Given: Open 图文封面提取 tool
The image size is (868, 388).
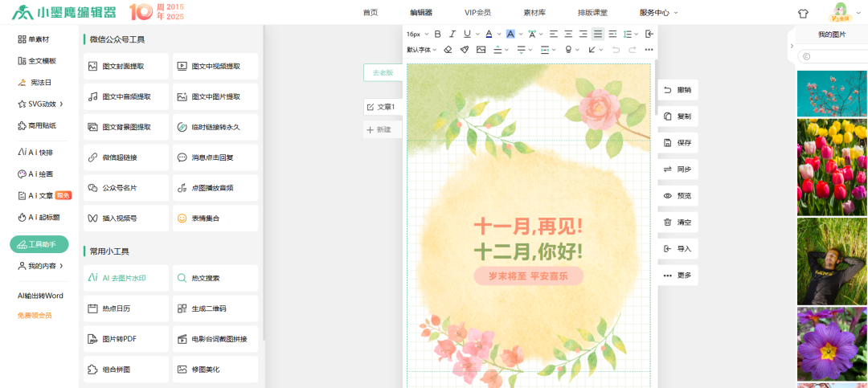Looking at the screenshot, I should pos(126,66).
